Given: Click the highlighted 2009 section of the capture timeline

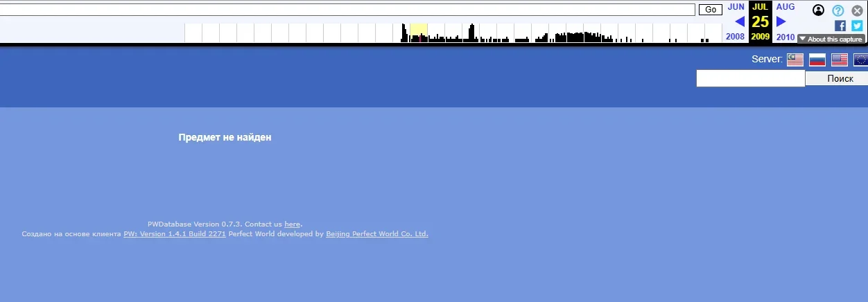Looking at the screenshot, I should [419, 33].
